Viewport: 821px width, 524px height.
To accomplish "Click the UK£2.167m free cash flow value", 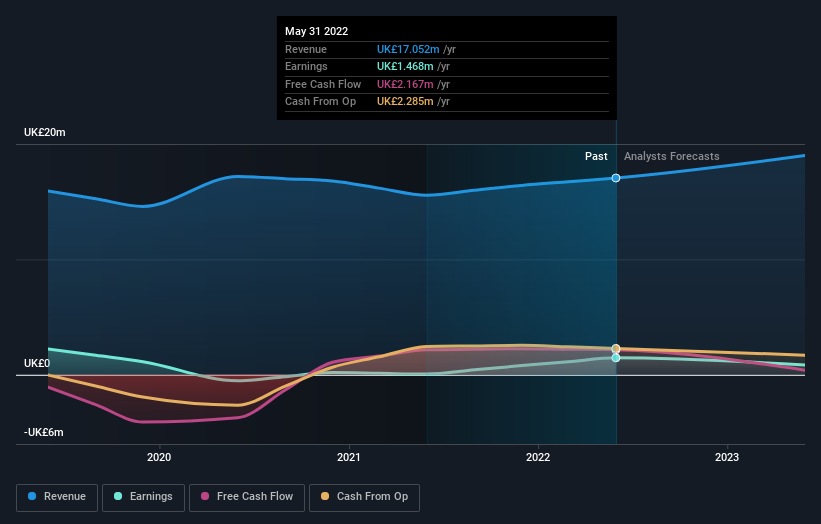I will [405, 84].
